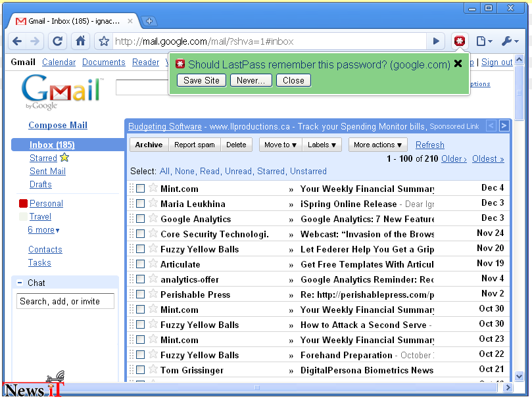Open the page menu icon
Image resolution: width=532 pixels, height=399 pixels.
pyautogui.click(x=484, y=41)
